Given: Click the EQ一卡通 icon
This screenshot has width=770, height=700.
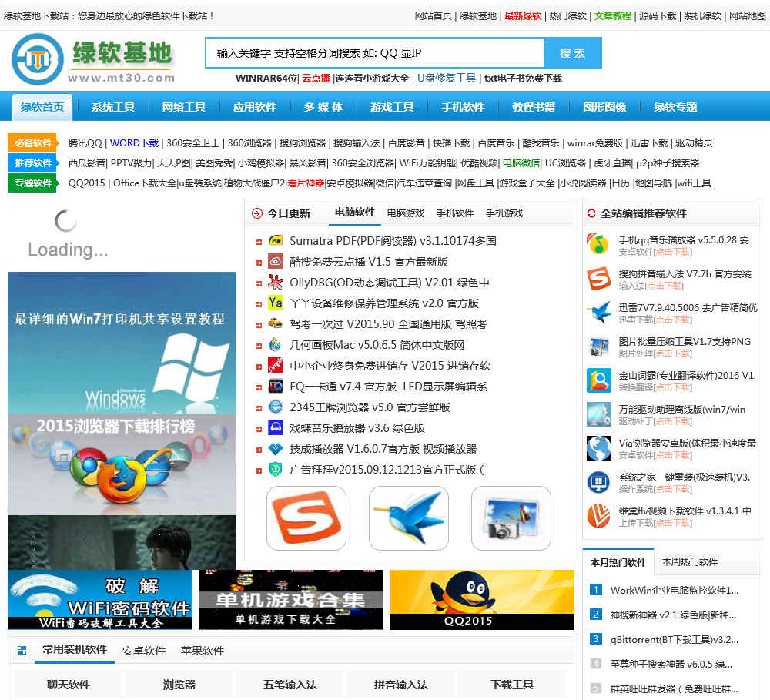Looking at the screenshot, I should 276,386.
